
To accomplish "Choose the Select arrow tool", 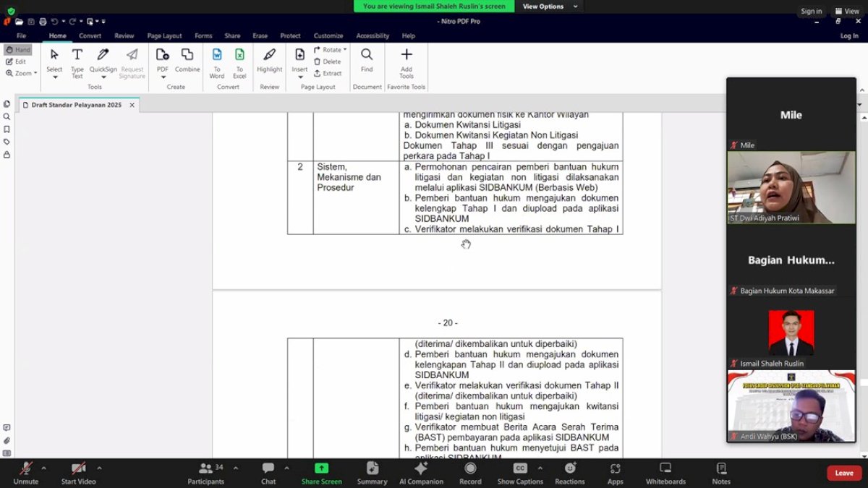I will coord(54,62).
